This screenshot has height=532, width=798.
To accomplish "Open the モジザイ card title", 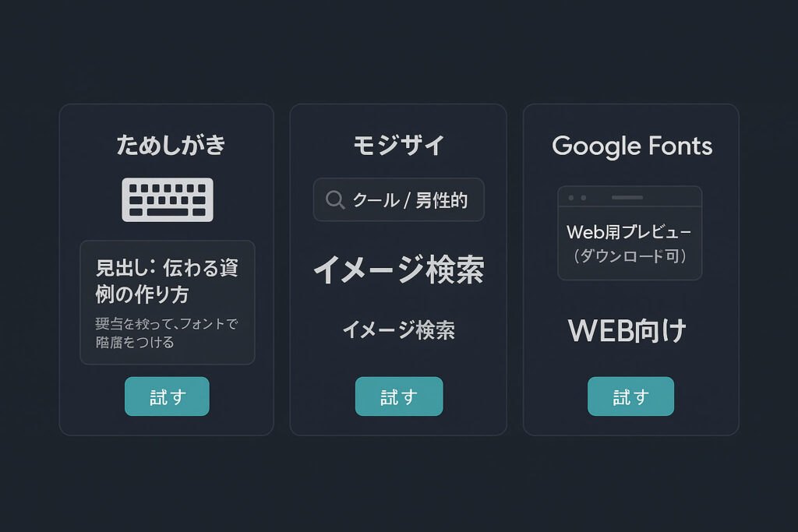I will pos(398,145).
